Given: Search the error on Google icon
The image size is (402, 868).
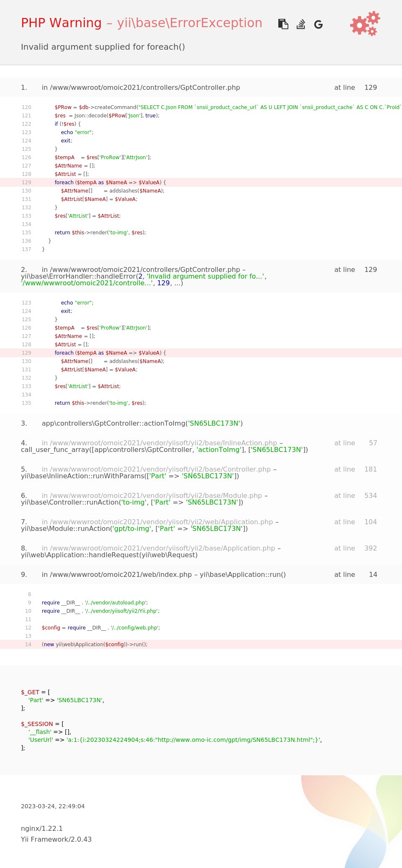Looking at the screenshot, I should (x=318, y=25).
